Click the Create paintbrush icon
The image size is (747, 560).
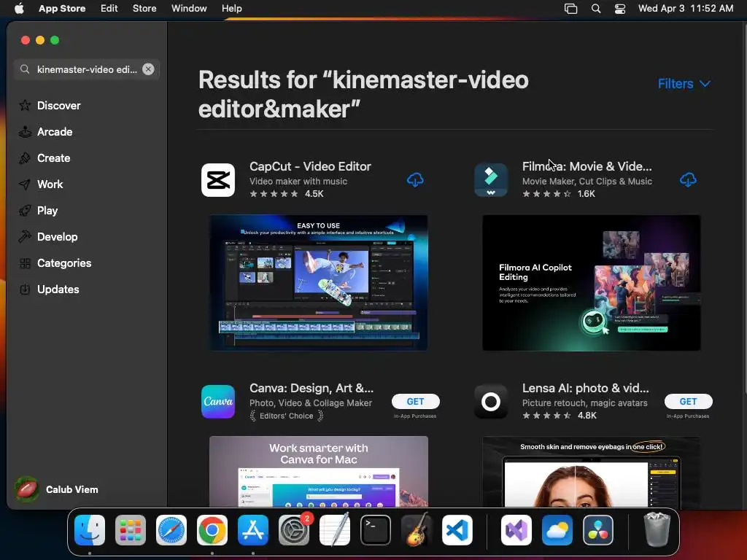click(25, 158)
